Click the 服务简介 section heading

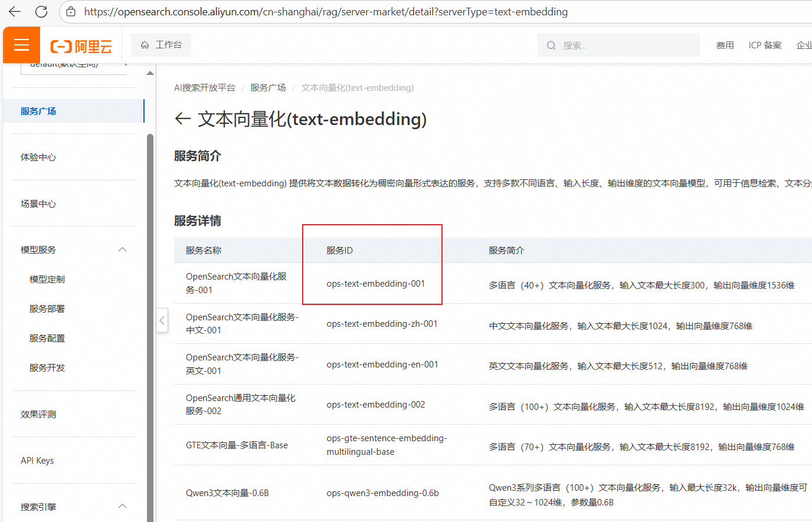point(198,156)
